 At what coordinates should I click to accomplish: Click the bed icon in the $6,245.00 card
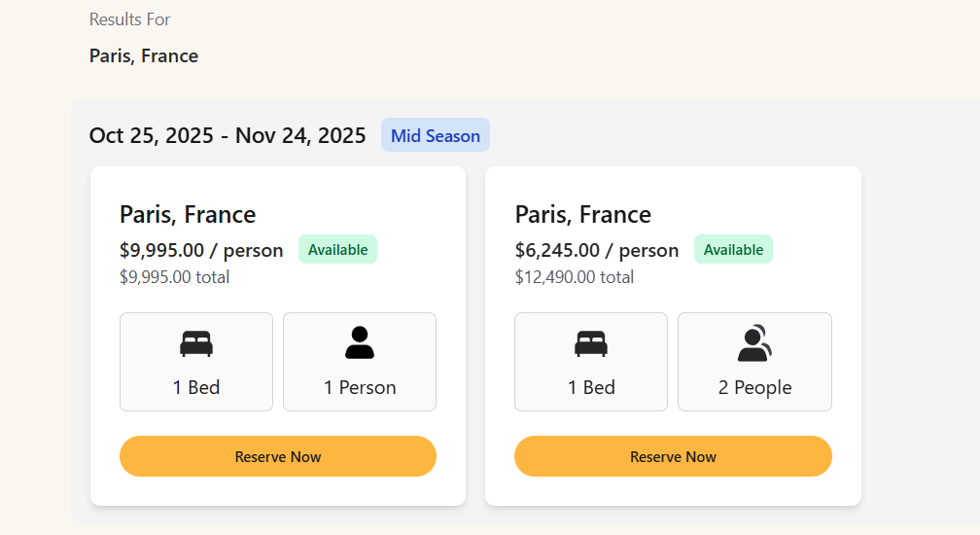click(591, 343)
